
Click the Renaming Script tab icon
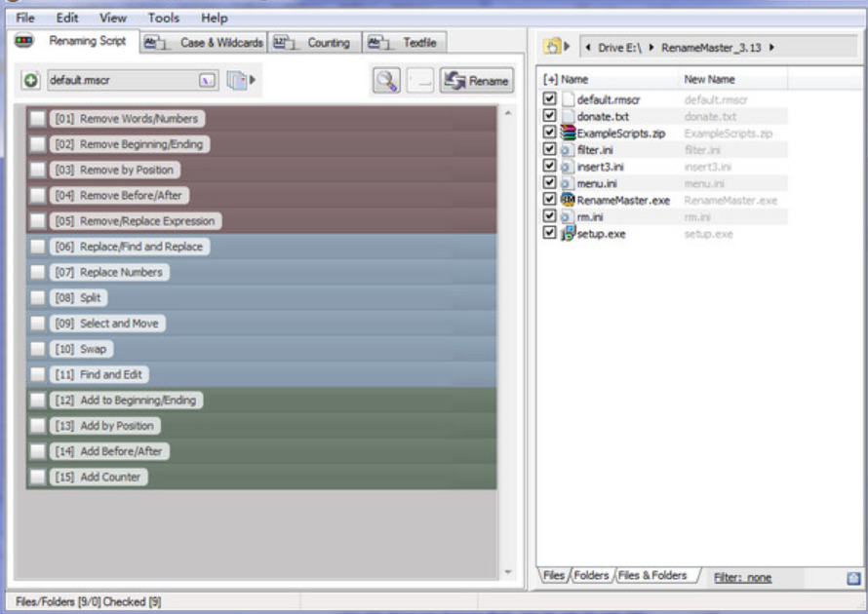(23, 40)
